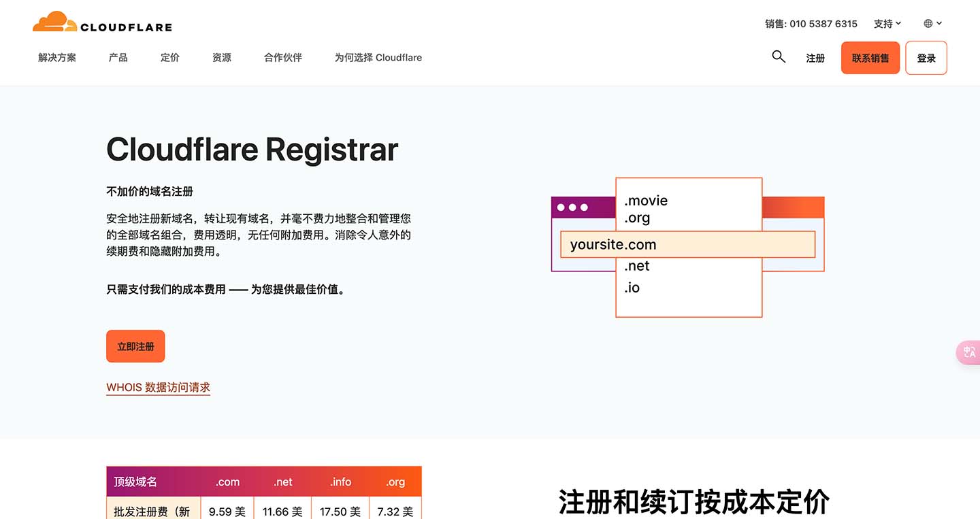The width and height of the screenshot is (980, 519).
Task: Expand the 支持 dropdown
Action: pyautogui.click(x=887, y=24)
